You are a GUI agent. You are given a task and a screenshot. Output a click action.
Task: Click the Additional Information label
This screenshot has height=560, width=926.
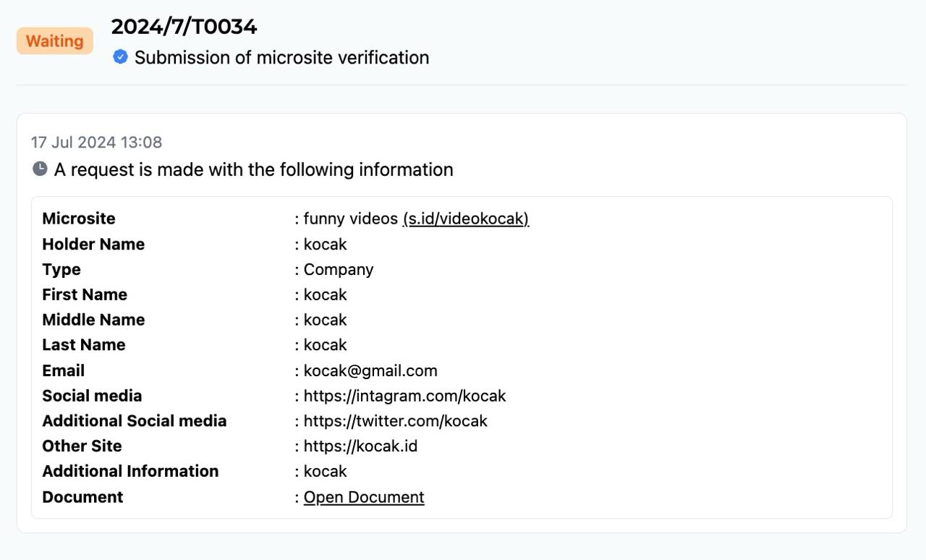130,471
